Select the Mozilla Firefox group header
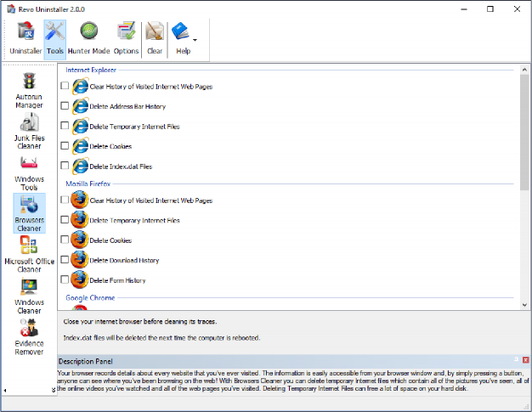532x412 pixels. [88, 183]
